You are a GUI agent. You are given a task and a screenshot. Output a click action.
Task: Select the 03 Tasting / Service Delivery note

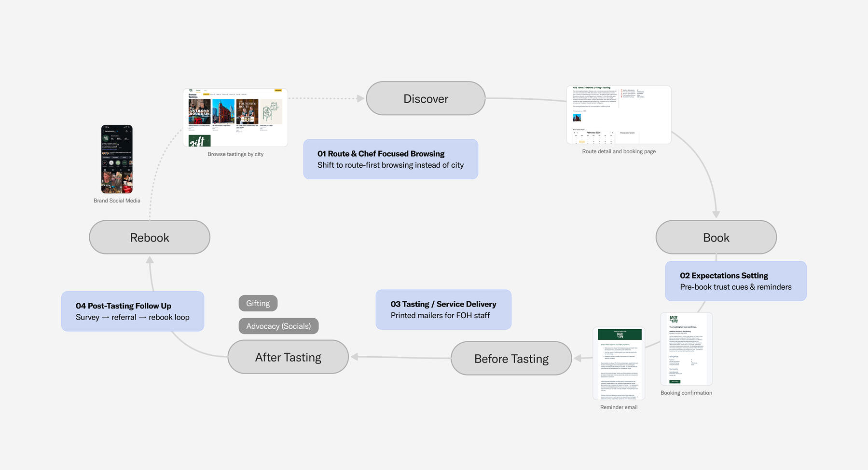[443, 309]
